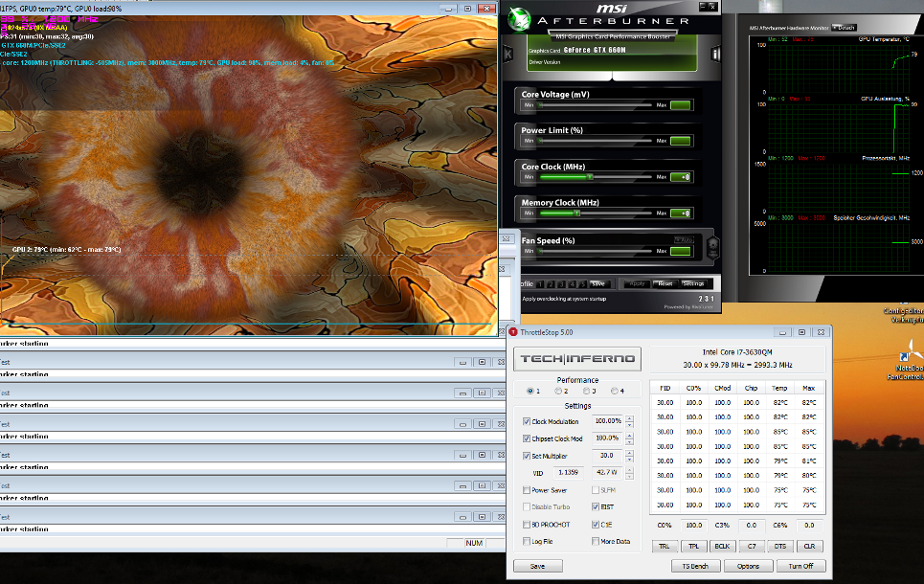
Task: Click the Memory Clock value box
Action: tap(681, 213)
